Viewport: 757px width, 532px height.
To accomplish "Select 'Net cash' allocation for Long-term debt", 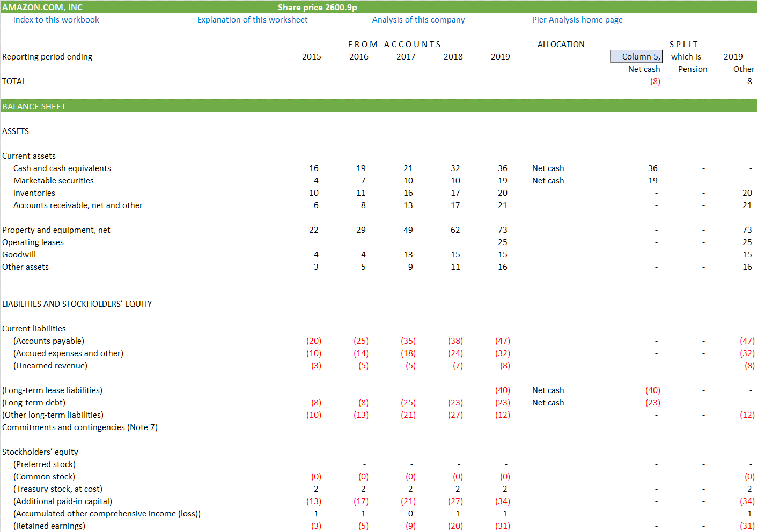I will (x=548, y=403).
